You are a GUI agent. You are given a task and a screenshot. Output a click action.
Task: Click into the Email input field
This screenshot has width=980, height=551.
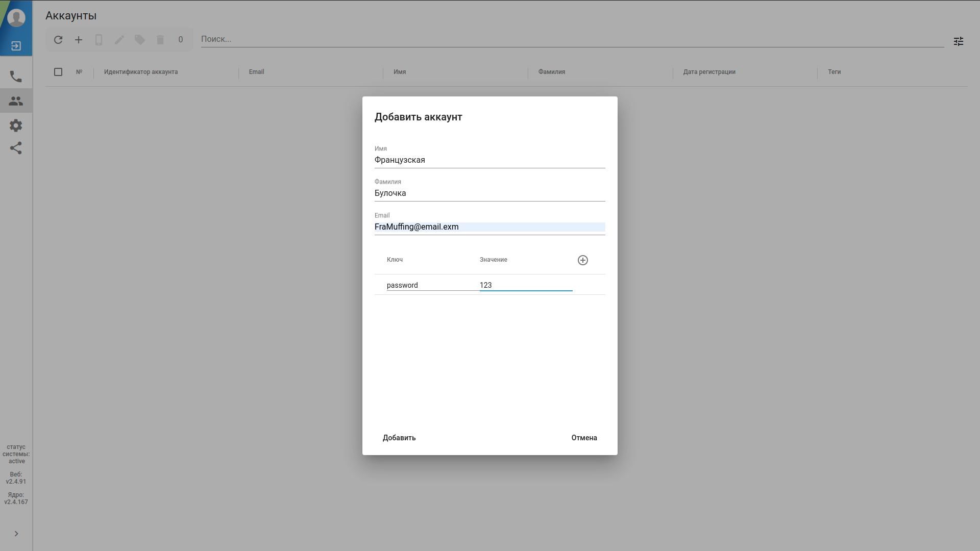click(489, 227)
